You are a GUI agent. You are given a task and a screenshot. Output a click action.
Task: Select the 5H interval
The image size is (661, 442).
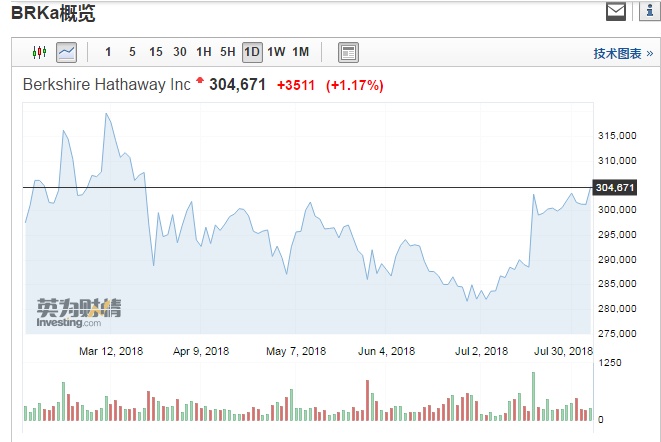(228, 52)
